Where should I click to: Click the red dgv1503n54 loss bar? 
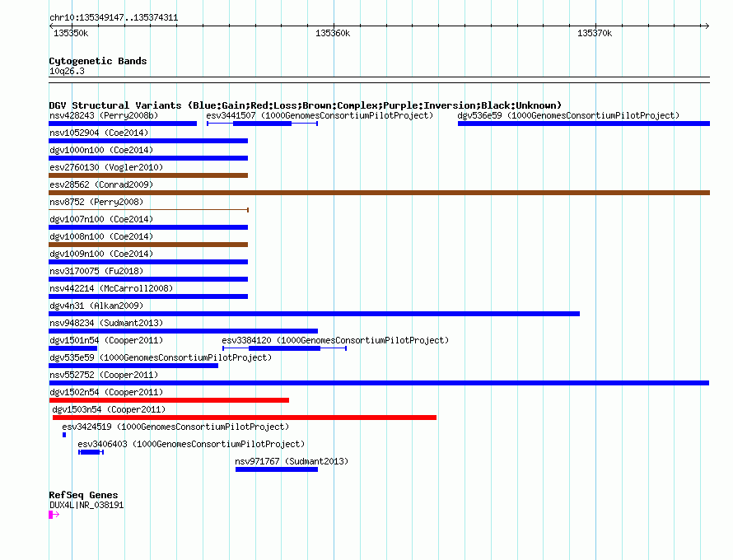244,418
